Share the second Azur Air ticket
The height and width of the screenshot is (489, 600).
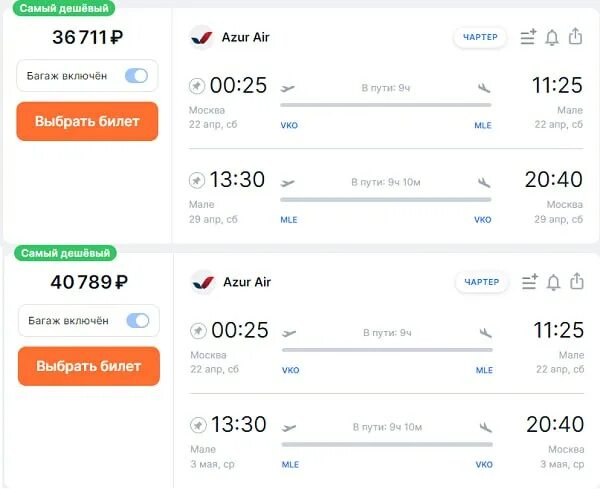tap(576, 282)
